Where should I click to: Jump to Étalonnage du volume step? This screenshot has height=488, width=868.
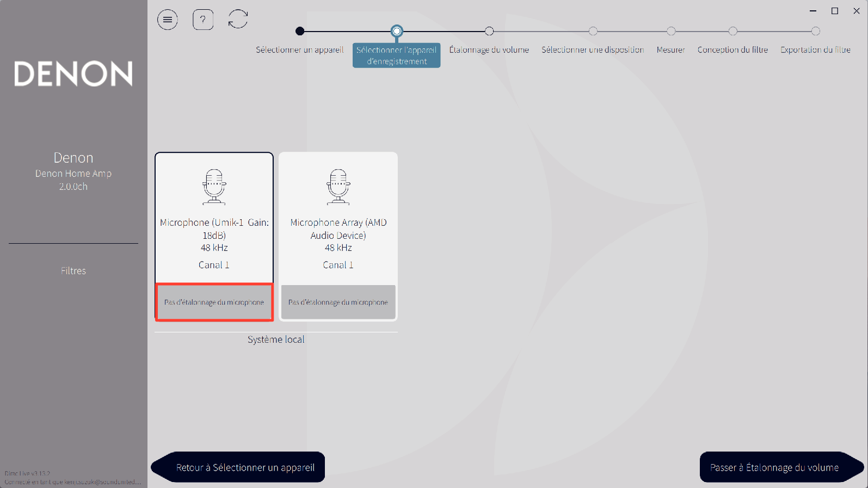(x=489, y=32)
